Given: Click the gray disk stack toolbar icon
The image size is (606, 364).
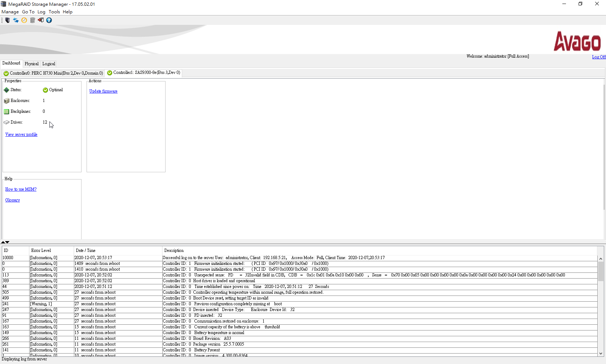Looking at the screenshot, I should [32, 20].
